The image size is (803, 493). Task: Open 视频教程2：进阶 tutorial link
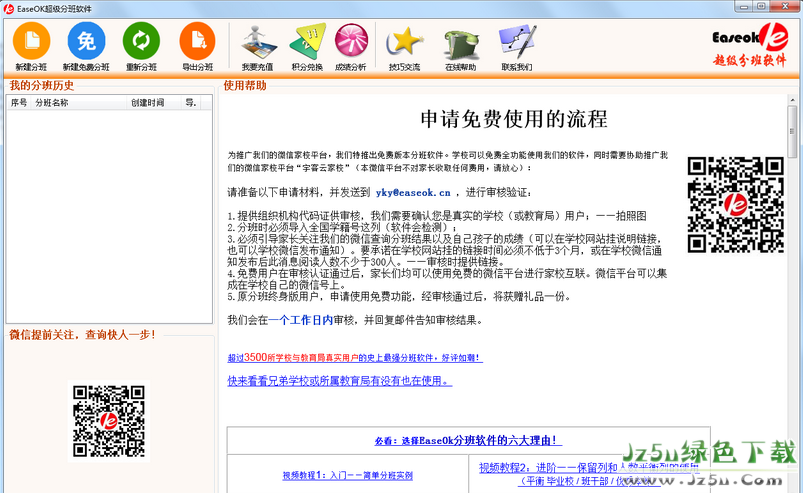pos(589,474)
